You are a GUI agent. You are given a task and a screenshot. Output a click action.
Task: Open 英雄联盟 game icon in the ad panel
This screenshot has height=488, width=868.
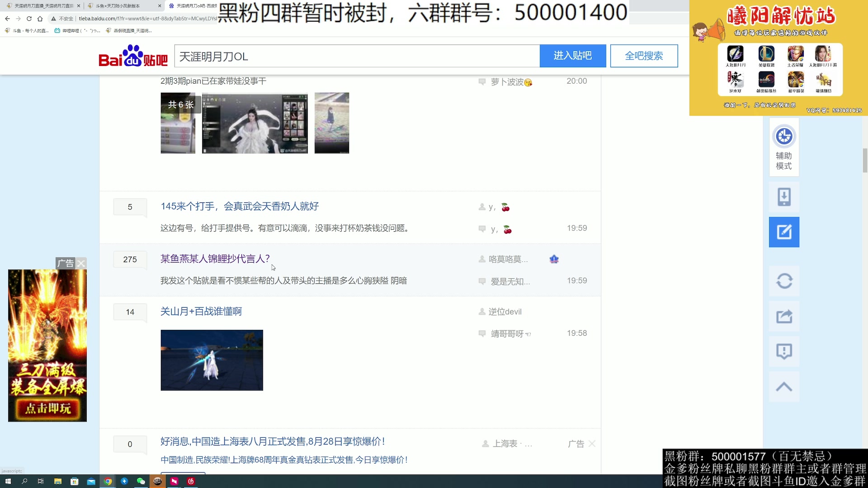pos(766,54)
